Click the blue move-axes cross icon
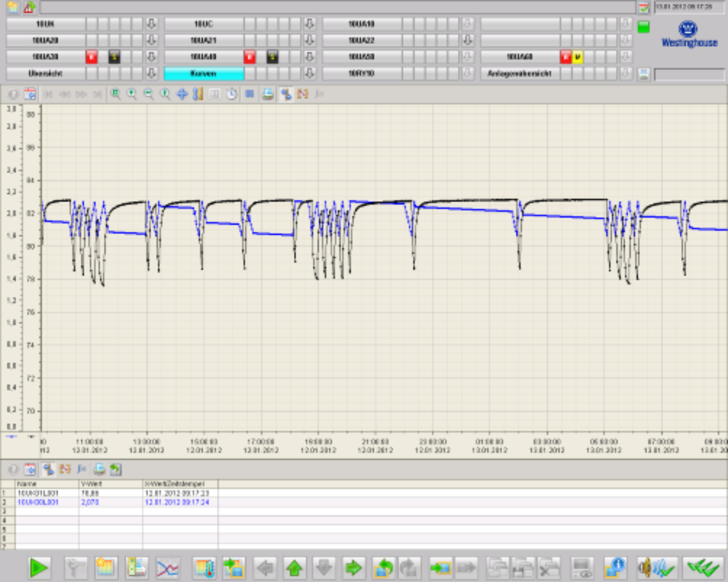The height and width of the screenshot is (582, 728). pos(182,94)
